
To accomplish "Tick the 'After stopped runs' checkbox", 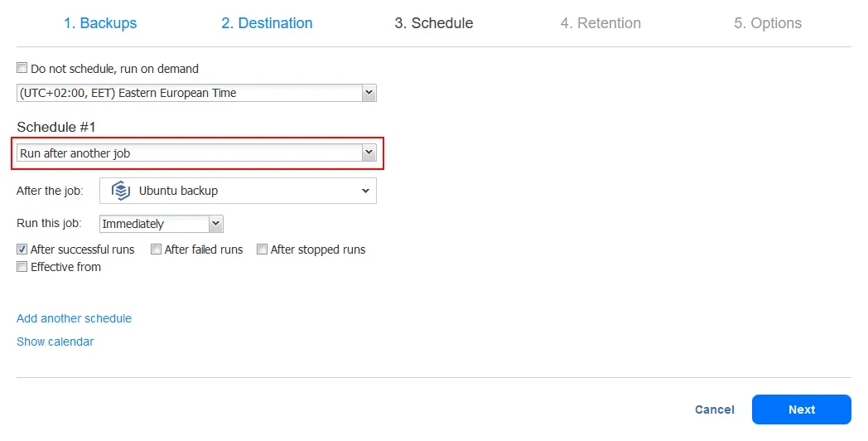I will point(263,250).
